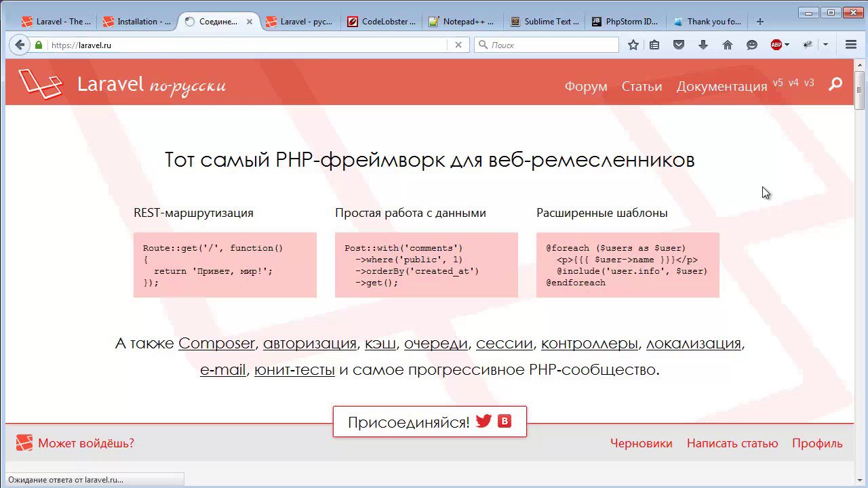Open the очереди link
Screen dimensions: 868x488
coord(436,343)
